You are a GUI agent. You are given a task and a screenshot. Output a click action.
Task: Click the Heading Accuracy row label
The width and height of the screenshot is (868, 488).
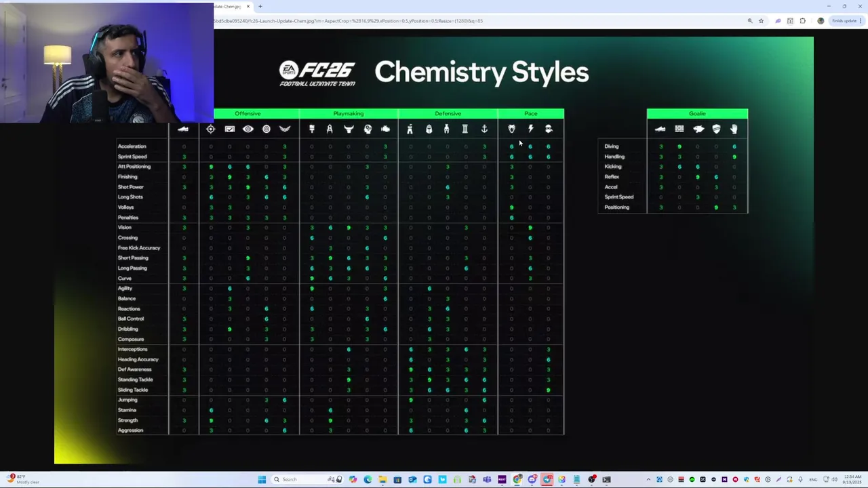pyautogui.click(x=138, y=359)
